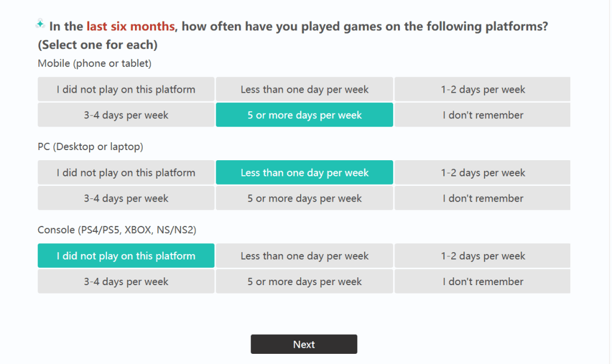612x364 pixels.
Task: Set Mobile to '3-4 days per week'
Action: [x=126, y=115]
